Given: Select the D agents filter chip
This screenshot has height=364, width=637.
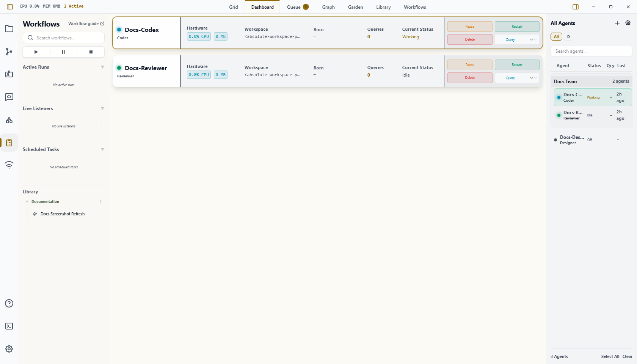Looking at the screenshot, I should pyautogui.click(x=568, y=37).
